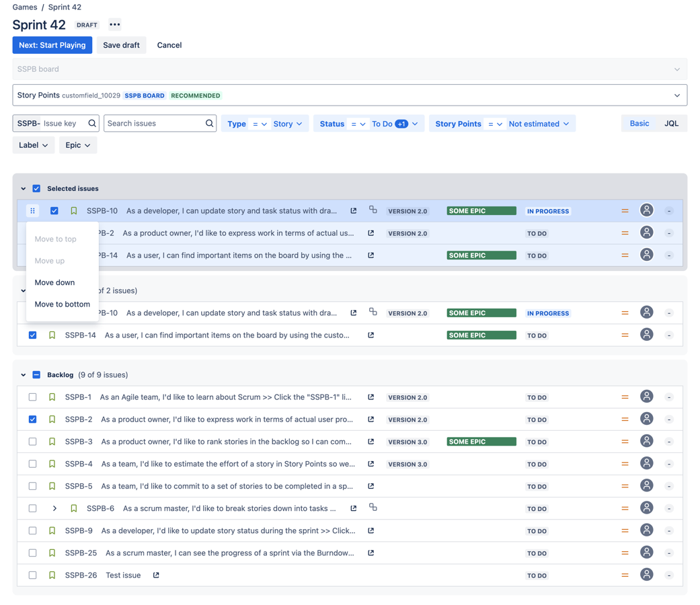
Task: Uncheck the SSPB-2 checkbox in Backlog
Action: pyautogui.click(x=32, y=419)
